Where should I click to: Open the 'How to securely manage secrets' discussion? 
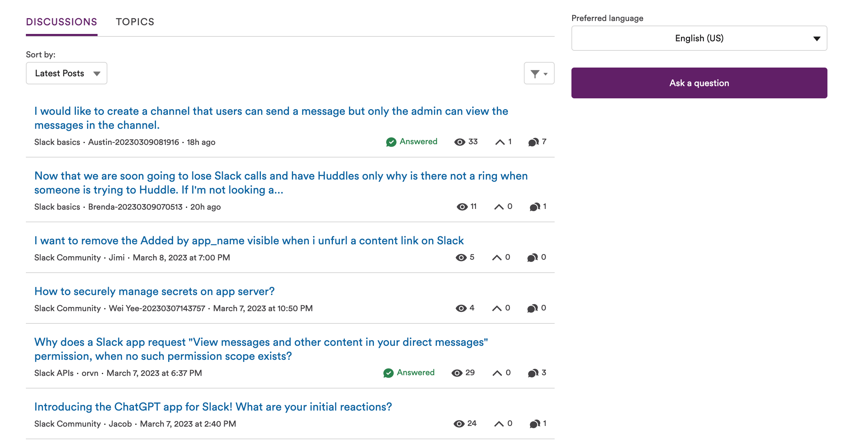click(x=154, y=291)
